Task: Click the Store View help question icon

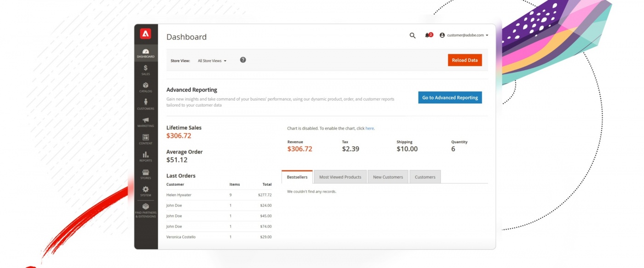Action: [243, 60]
